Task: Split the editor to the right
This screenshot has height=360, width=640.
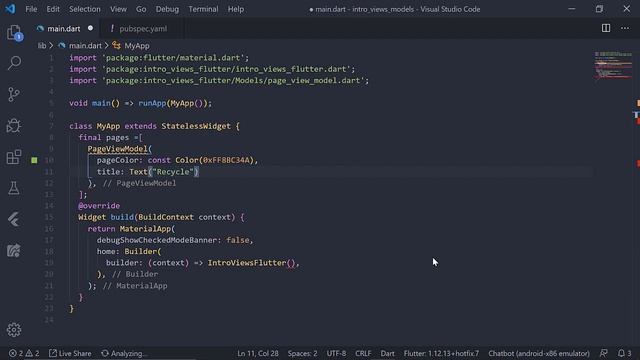Action: [x=606, y=28]
